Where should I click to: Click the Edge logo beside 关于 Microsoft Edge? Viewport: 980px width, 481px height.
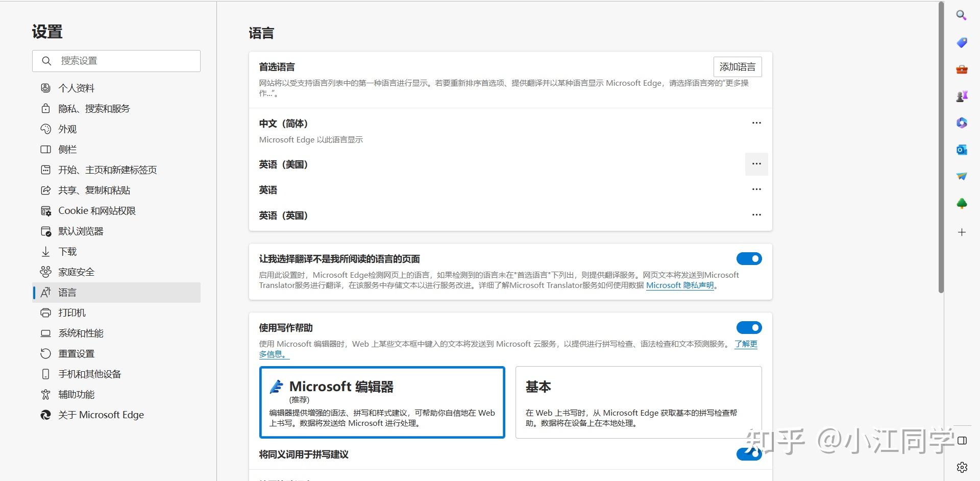coord(45,415)
